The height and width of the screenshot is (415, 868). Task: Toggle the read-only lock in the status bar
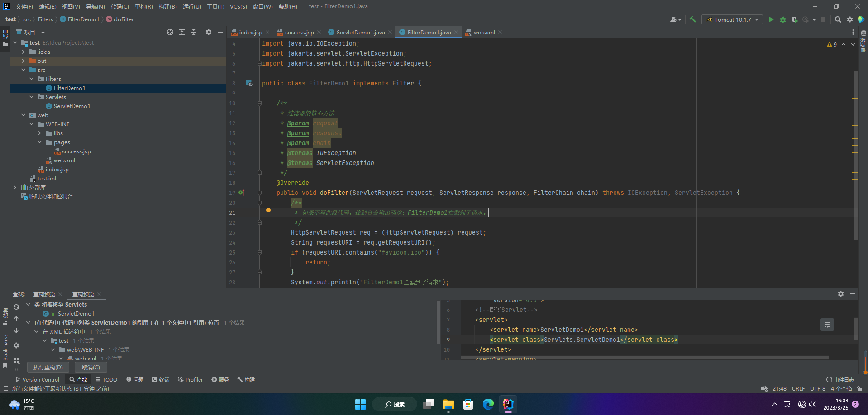click(x=859, y=389)
